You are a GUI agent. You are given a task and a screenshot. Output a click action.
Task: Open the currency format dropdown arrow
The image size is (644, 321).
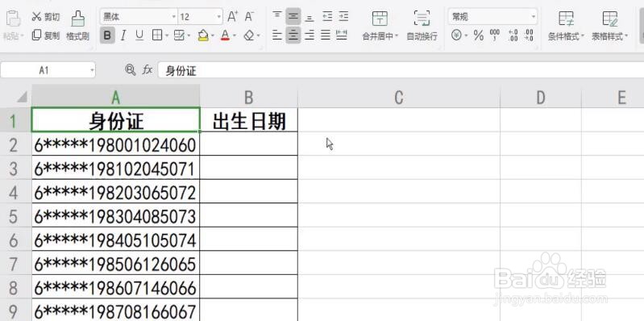pos(466,36)
